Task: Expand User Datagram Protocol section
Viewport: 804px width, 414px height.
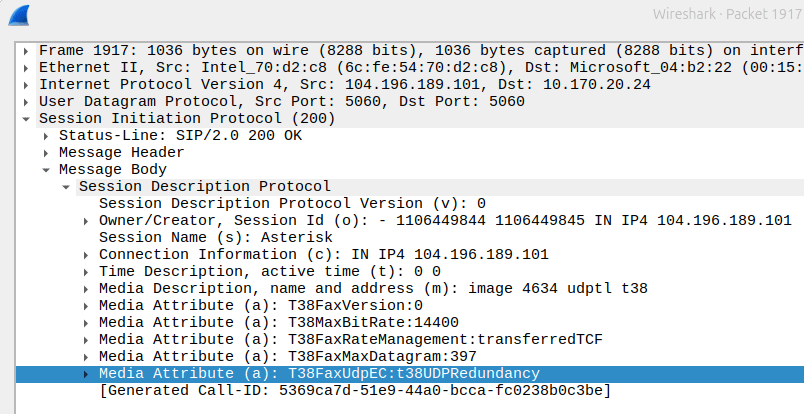Action: pos(26,102)
